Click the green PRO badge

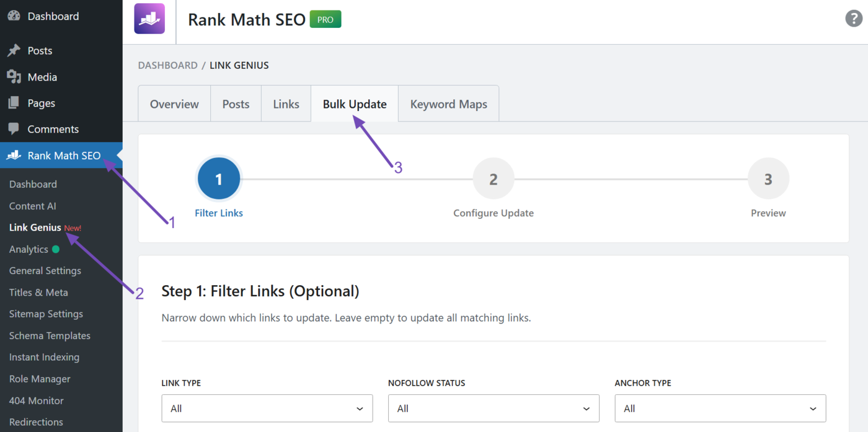(x=325, y=19)
